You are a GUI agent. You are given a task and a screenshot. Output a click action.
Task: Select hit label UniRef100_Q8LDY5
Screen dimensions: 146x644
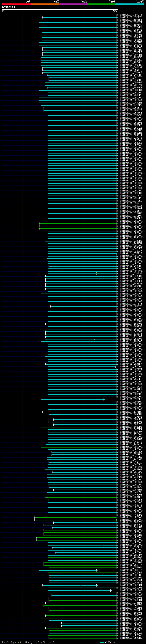[131, 77]
